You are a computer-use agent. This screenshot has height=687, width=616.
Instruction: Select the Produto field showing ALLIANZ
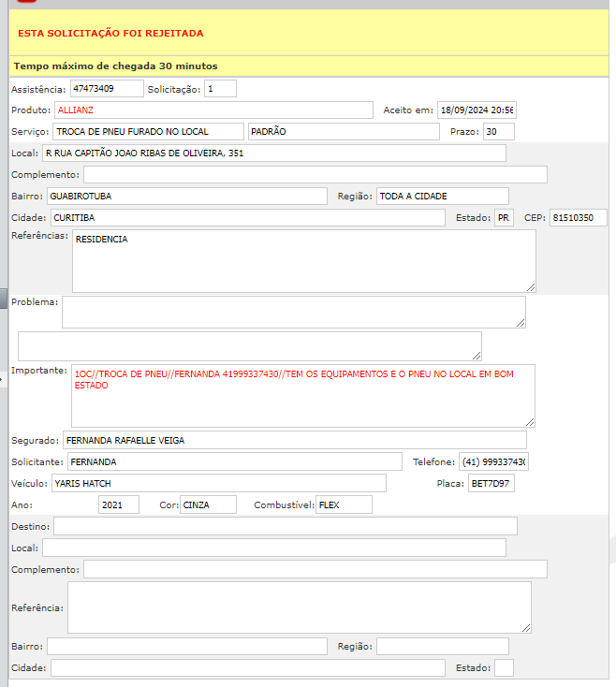tap(213, 110)
